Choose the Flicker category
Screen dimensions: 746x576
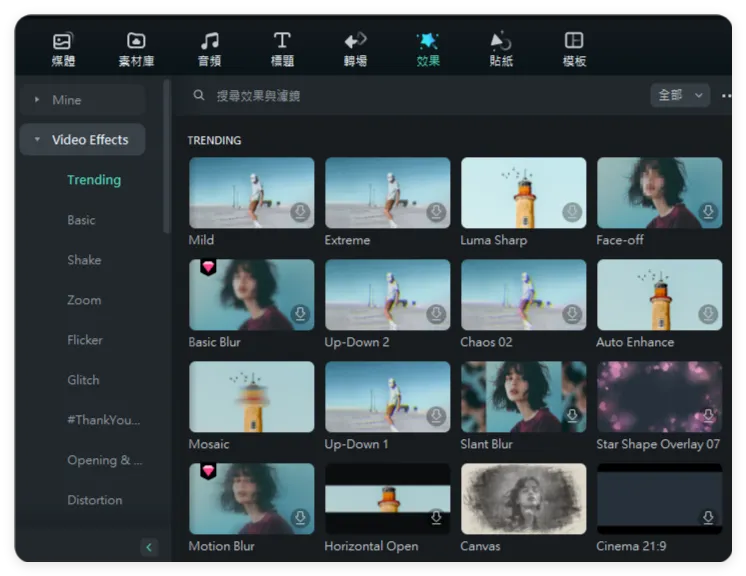85,340
